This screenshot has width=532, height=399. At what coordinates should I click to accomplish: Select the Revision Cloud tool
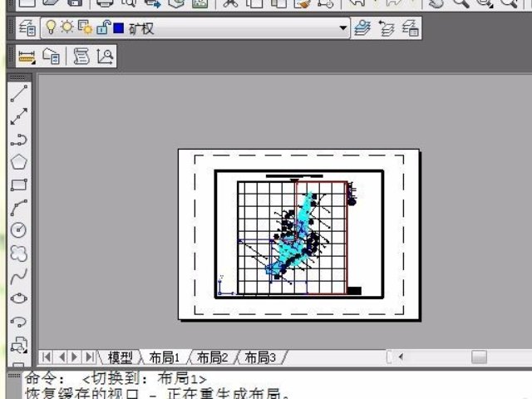point(18,252)
